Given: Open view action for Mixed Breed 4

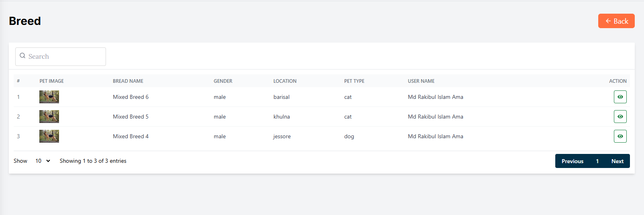Looking at the screenshot, I should 620,136.
